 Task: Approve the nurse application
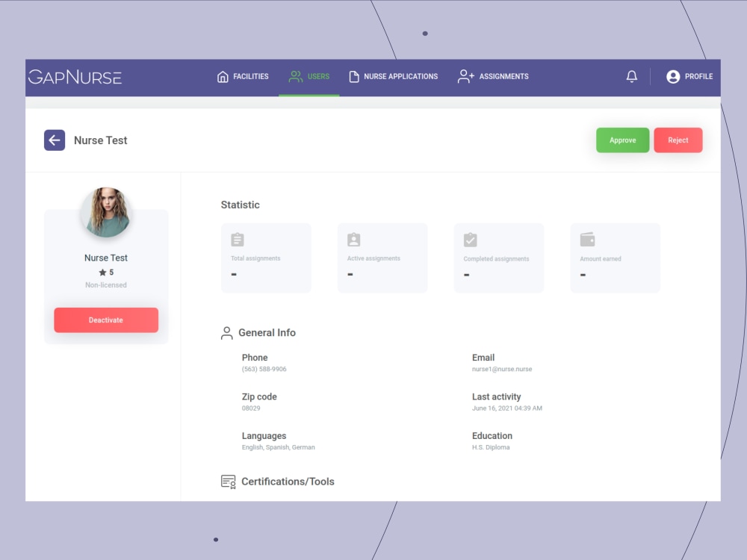tap(622, 140)
